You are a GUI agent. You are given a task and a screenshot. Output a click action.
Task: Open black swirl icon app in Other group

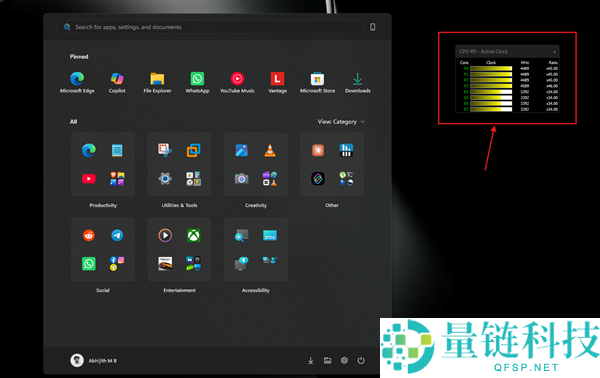coord(318,179)
